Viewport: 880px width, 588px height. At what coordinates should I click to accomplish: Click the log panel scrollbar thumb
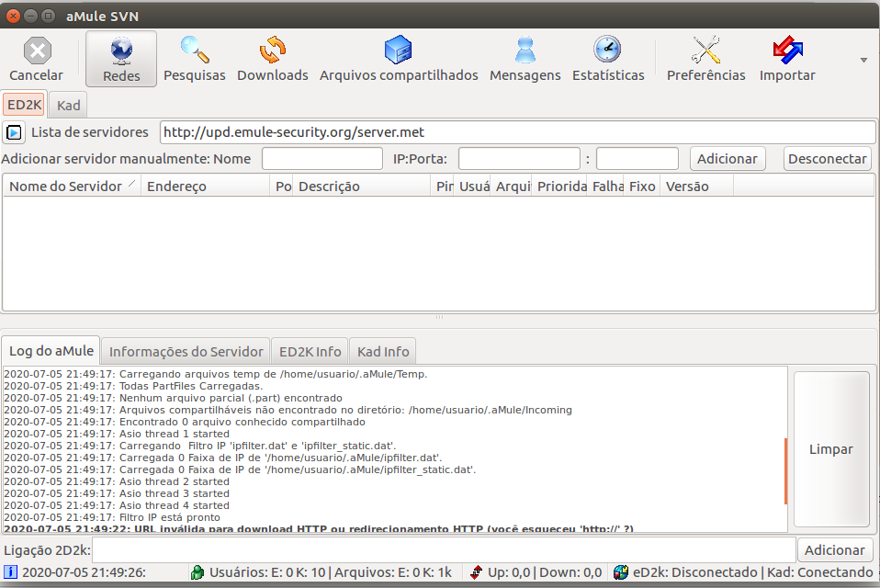785,471
